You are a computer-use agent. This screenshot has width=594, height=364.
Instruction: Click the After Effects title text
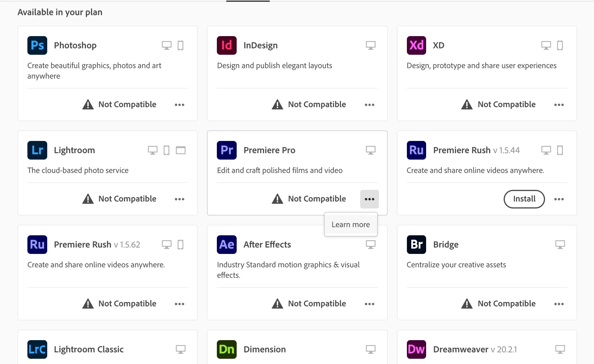(x=267, y=245)
